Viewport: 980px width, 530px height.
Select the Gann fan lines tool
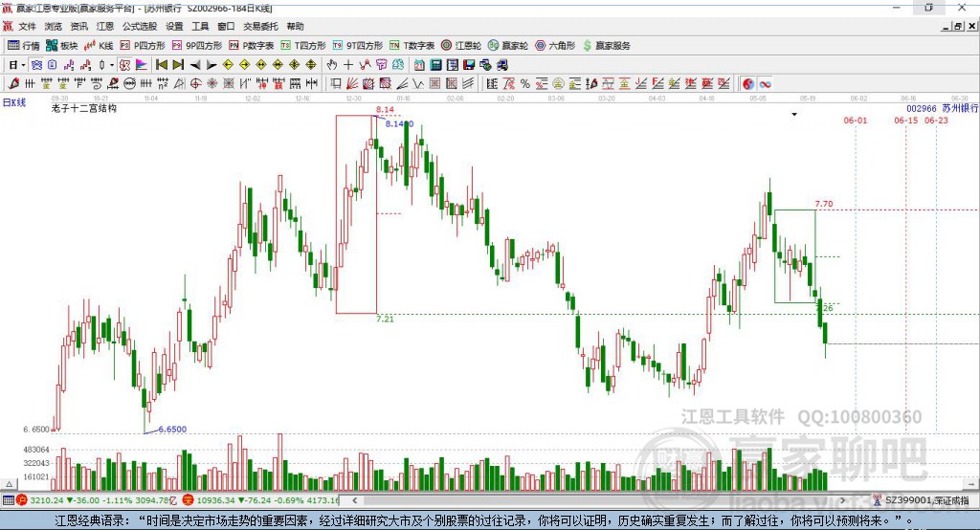(x=352, y=84)
